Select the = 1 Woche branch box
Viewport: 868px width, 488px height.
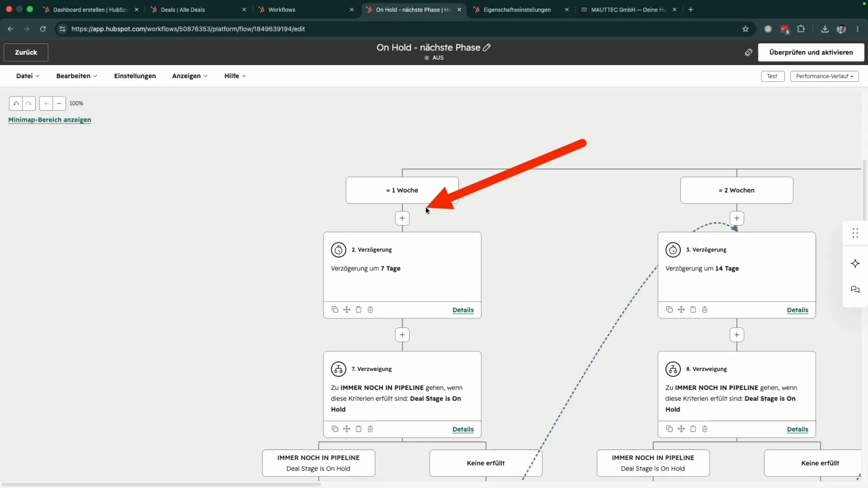coord(402,190)
